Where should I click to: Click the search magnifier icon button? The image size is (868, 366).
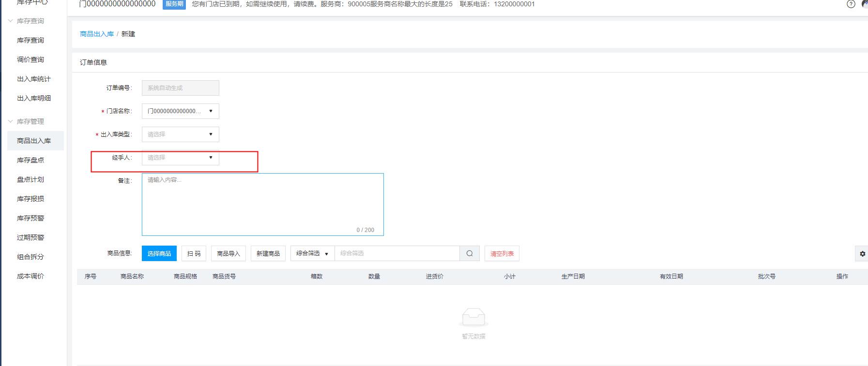(469, 253)
